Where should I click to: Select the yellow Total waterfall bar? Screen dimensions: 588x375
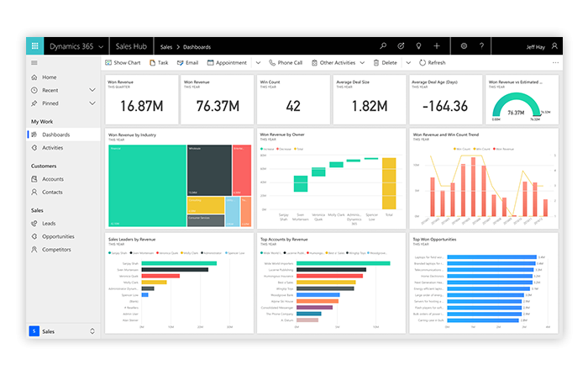pyautogui.click(x=389, y=183)
